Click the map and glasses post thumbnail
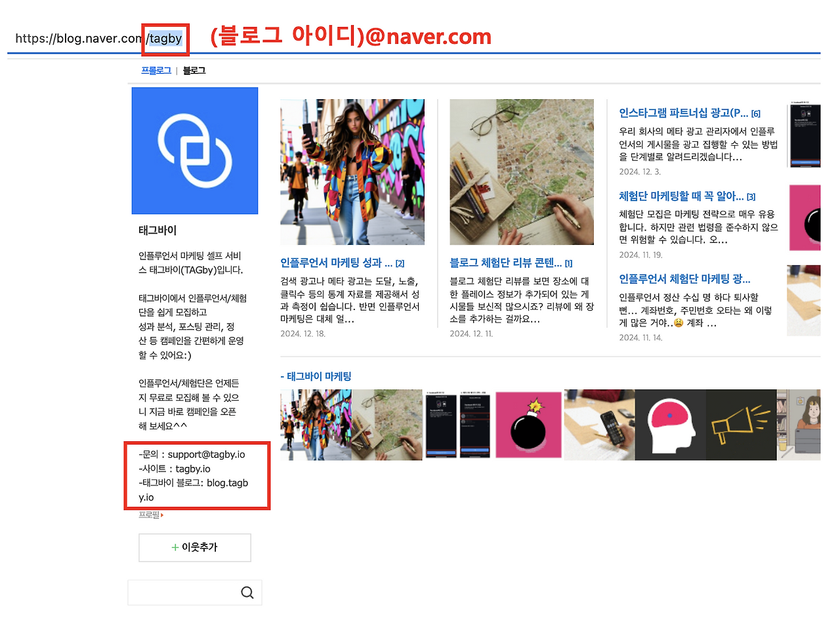840x635 pixels. click(521, 171)
